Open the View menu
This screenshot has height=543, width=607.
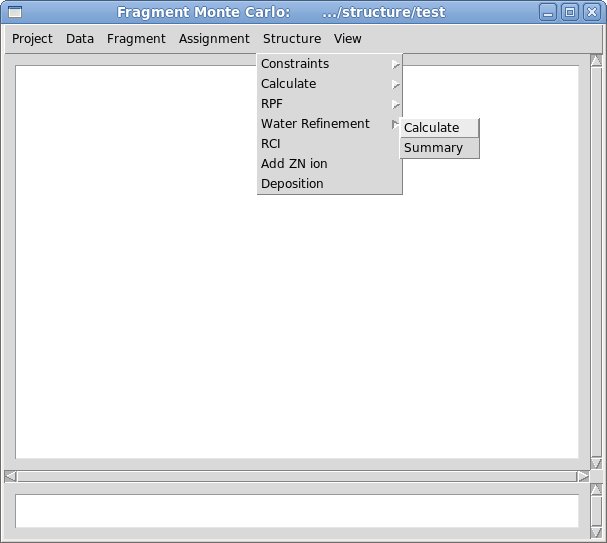[x=348, y=39]
